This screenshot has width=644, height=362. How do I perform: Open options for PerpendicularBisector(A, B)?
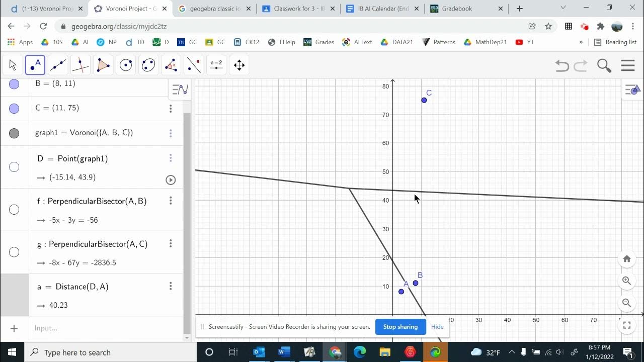coord(171,201)
